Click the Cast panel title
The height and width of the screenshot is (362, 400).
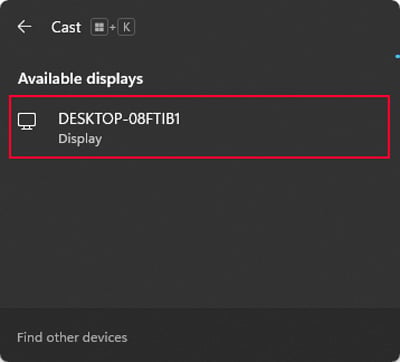click(x=66, y=27)
